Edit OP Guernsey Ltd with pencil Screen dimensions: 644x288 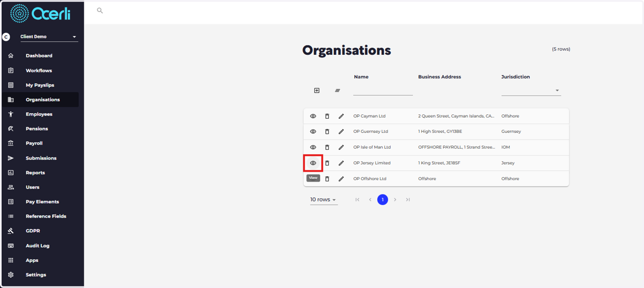(x=341, y=132)
